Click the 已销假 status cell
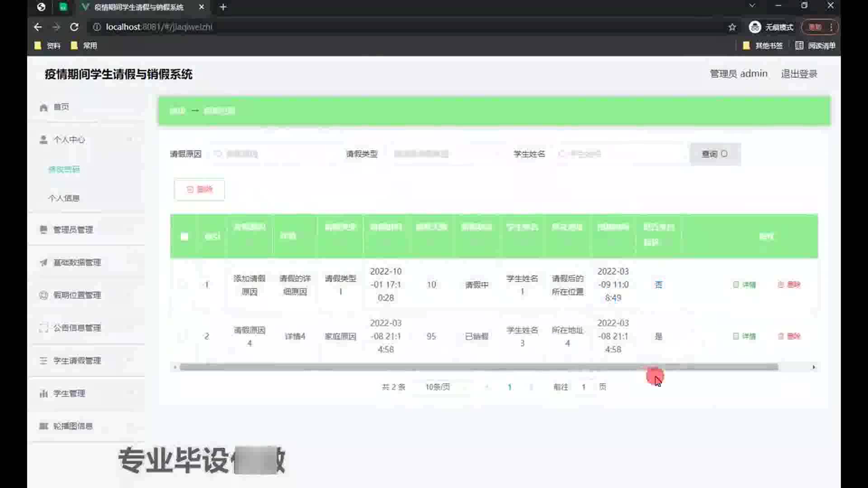868x488 pixels. tap(477, 337)
